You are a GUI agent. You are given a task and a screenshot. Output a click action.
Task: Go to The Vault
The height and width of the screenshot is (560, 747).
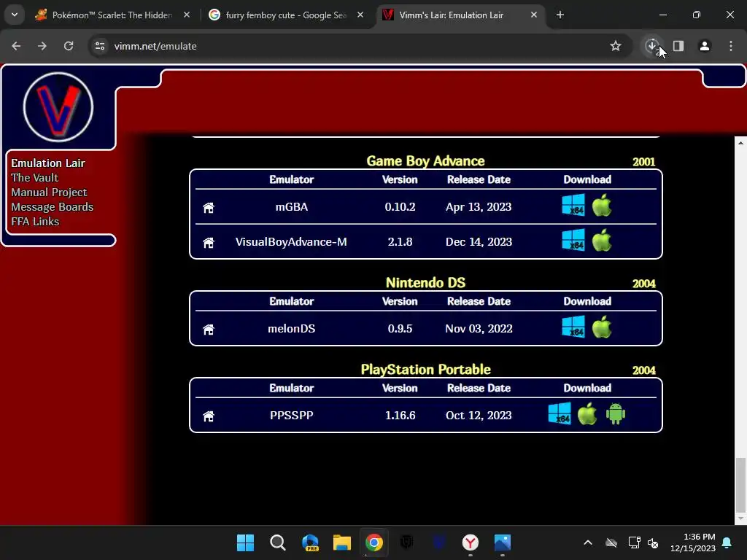(34, 178)
